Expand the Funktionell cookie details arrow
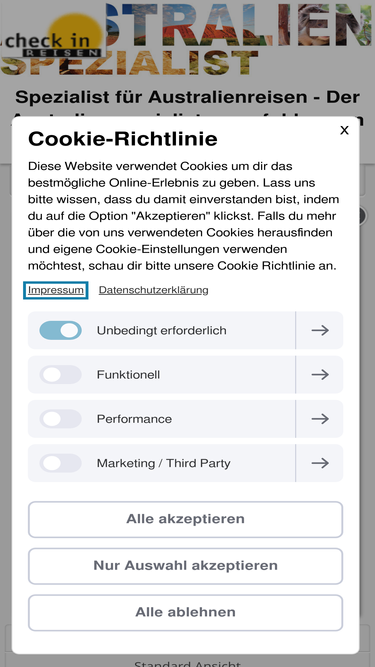The width and height of the screenshot is (375, 667). pyautogui.click(x=320, y=374)
